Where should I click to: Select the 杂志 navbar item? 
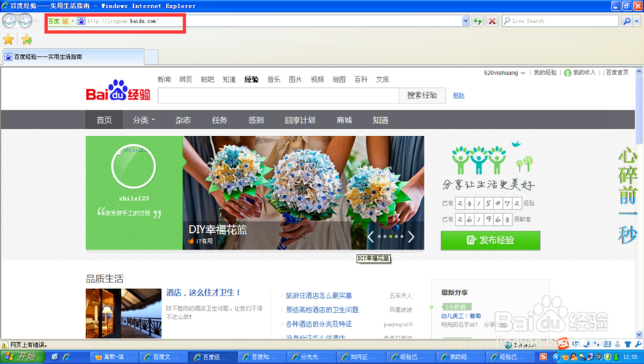coord(183,120)
